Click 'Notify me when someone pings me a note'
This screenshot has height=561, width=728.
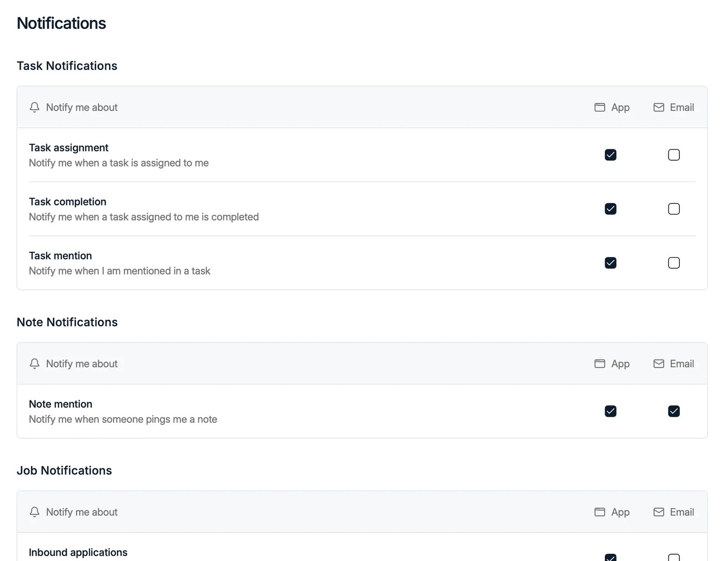123,419
